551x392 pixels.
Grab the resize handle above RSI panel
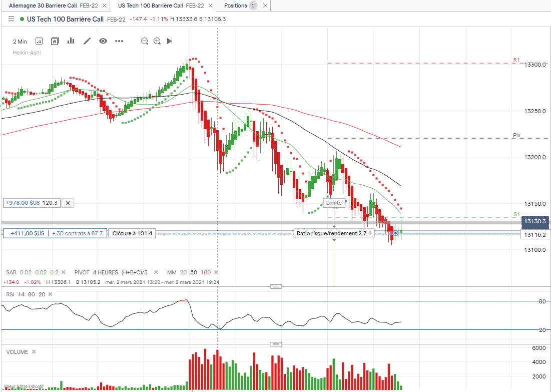(276, 286)
